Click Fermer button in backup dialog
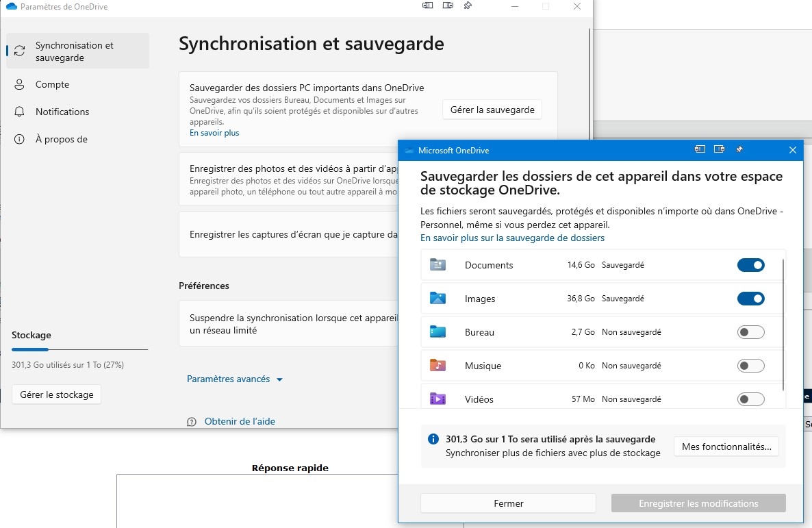 point(508,503)
